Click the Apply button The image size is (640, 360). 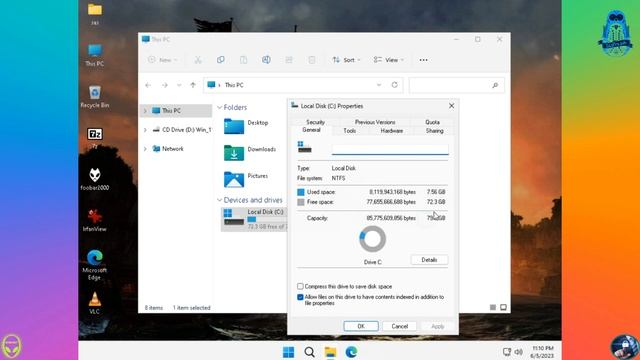pyautogui.click(x=438, y=326)
